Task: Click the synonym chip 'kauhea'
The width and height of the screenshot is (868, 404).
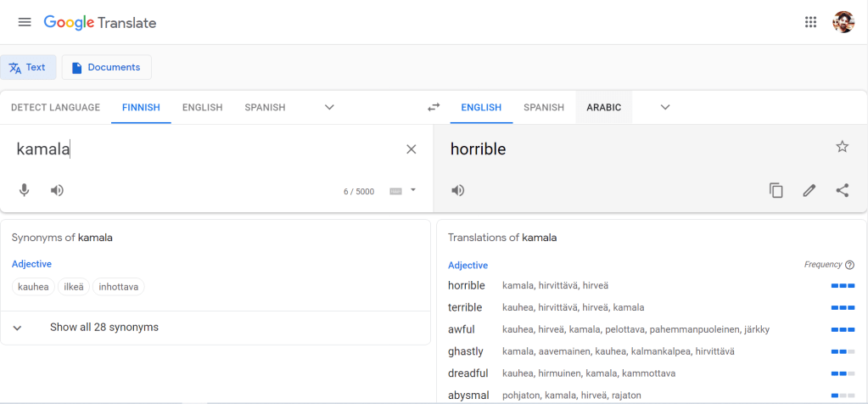Action: 34,287
